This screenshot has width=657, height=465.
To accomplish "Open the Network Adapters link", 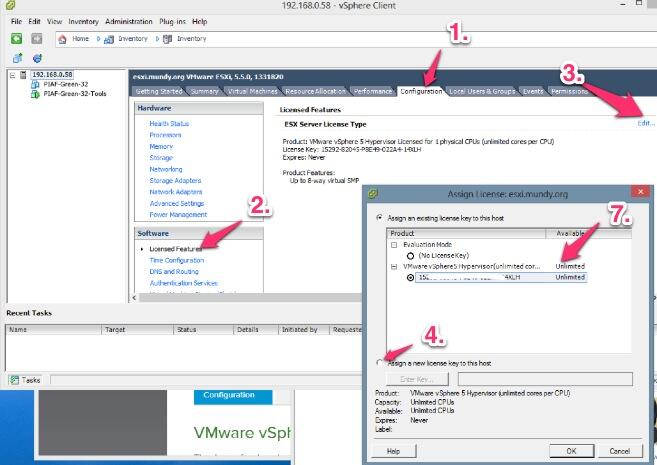I will 176,192.
